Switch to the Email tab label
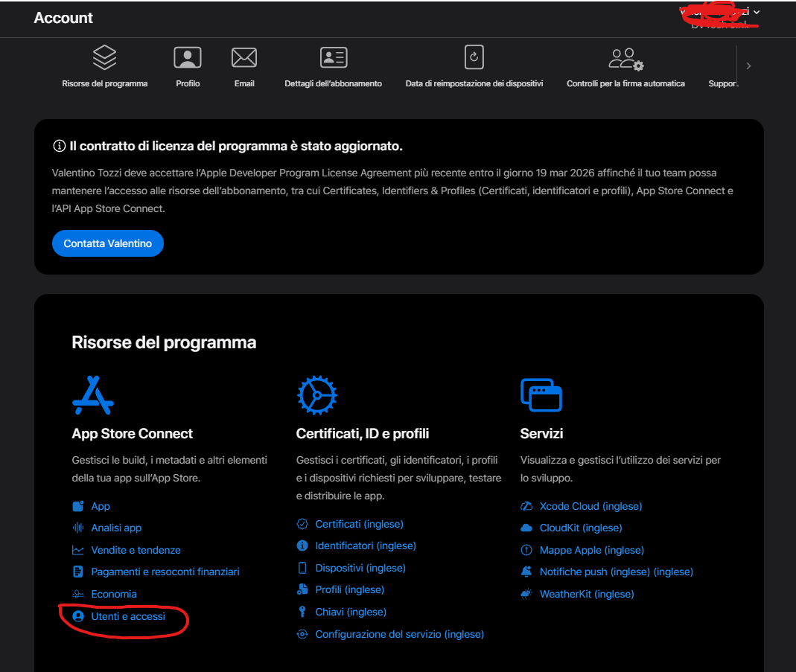 click(x=244, y=83)
